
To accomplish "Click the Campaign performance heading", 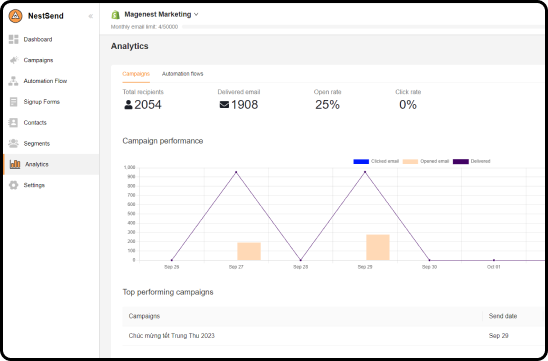I will click(x=163, y=141).
